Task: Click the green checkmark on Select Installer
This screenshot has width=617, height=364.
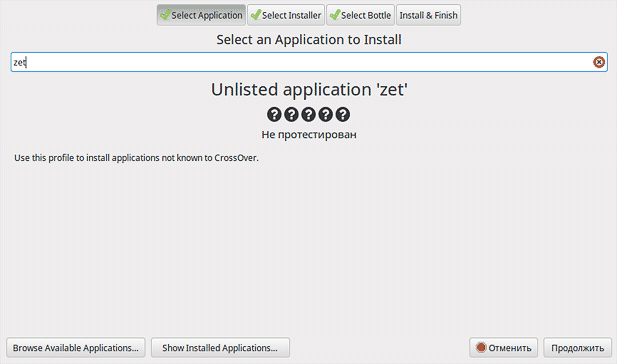Action: [256, 15]
